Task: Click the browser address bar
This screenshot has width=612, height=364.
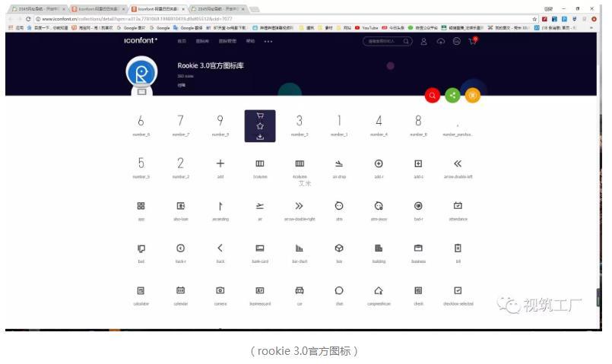Action: [x=285, y=19]
